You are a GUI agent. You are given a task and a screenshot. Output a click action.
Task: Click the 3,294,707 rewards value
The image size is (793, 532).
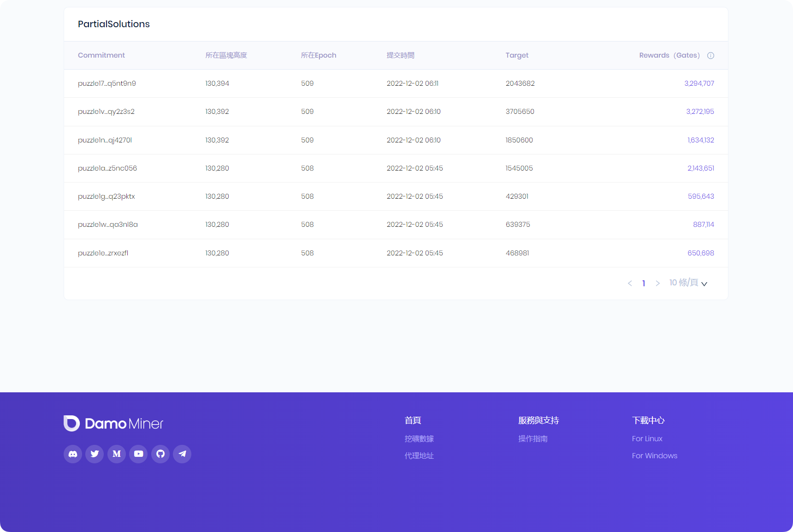coord(699,83)
